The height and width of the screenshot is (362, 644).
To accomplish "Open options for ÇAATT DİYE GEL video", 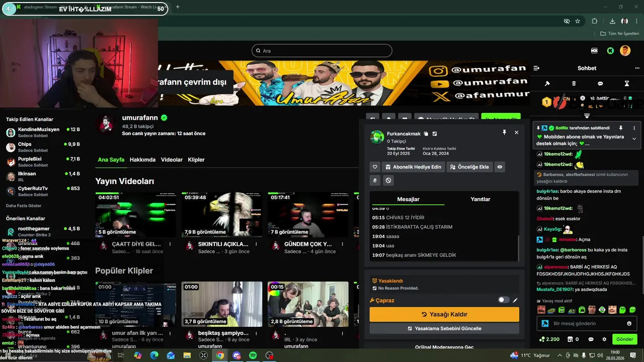I will click(170, 244).
